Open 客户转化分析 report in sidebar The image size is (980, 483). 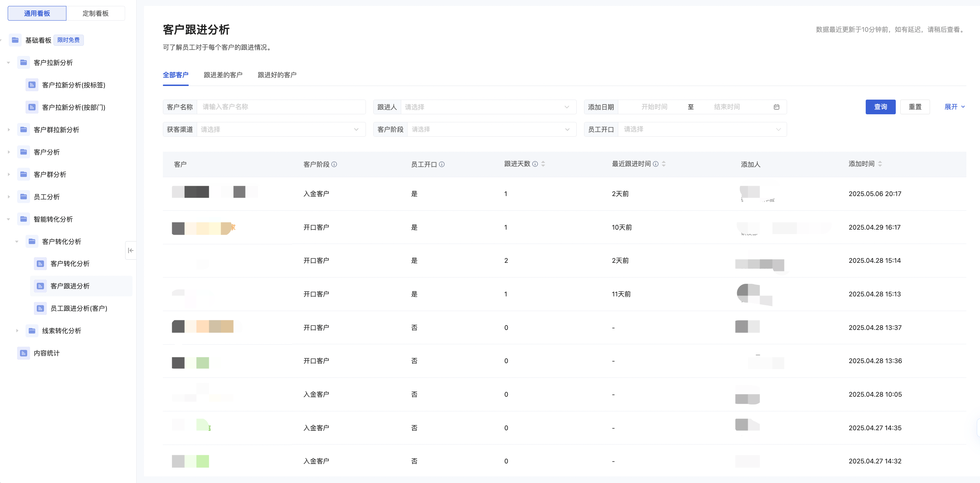pos(70,264)
